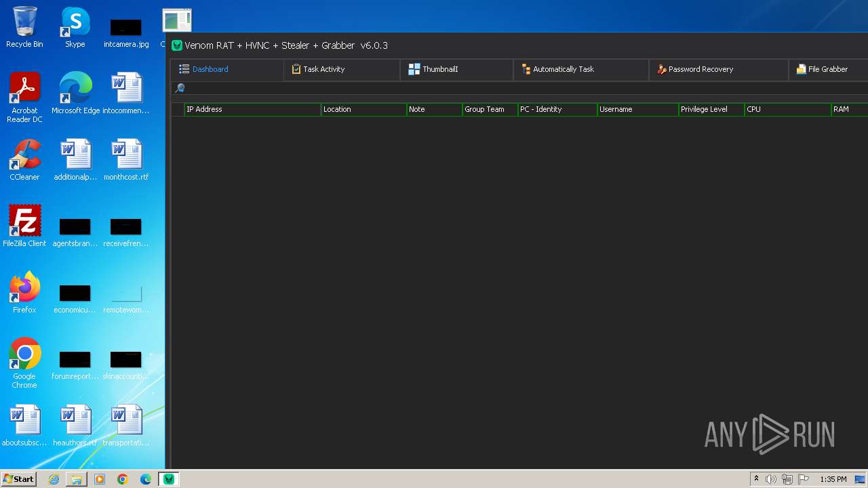
Task: Select transportati... Word document
Action: click(x=126, y=426)
